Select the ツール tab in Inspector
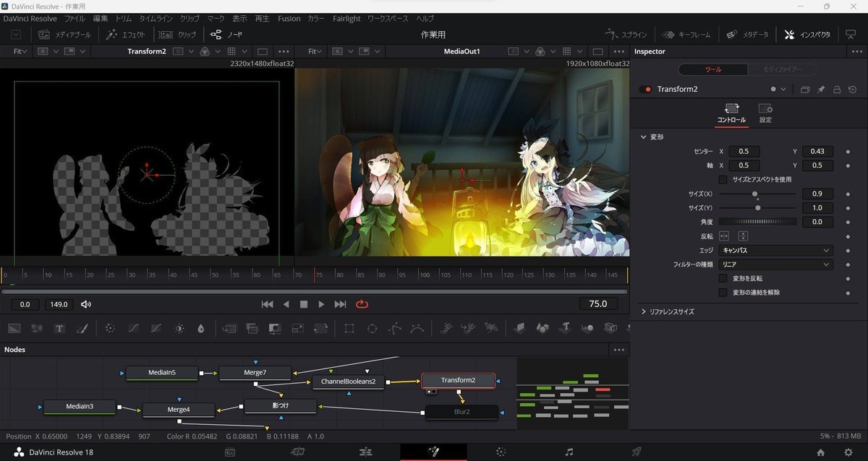This screenshot has width=868, height=461. point(714,69)
